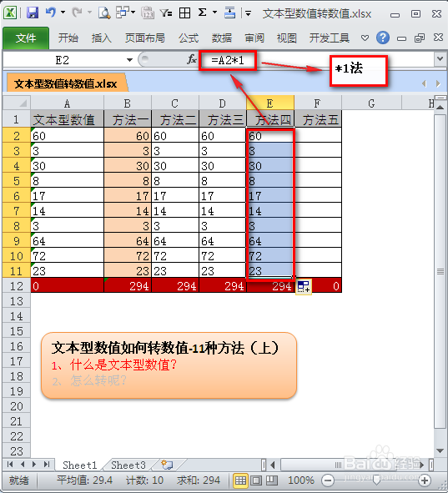Open the Name Box dropdown arrow
The height and width of the screenshot is (493, 448).
[129, 60]
